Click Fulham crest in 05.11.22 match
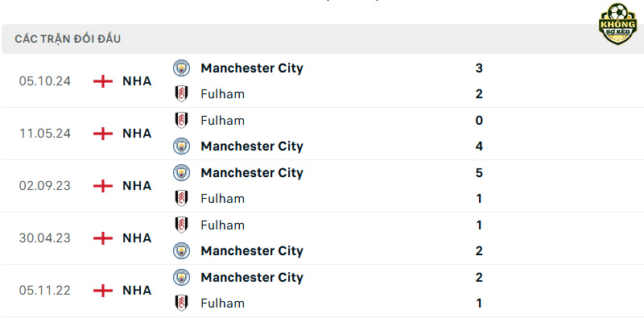Viewport: 644px width, 322px height. pos(181,303)
